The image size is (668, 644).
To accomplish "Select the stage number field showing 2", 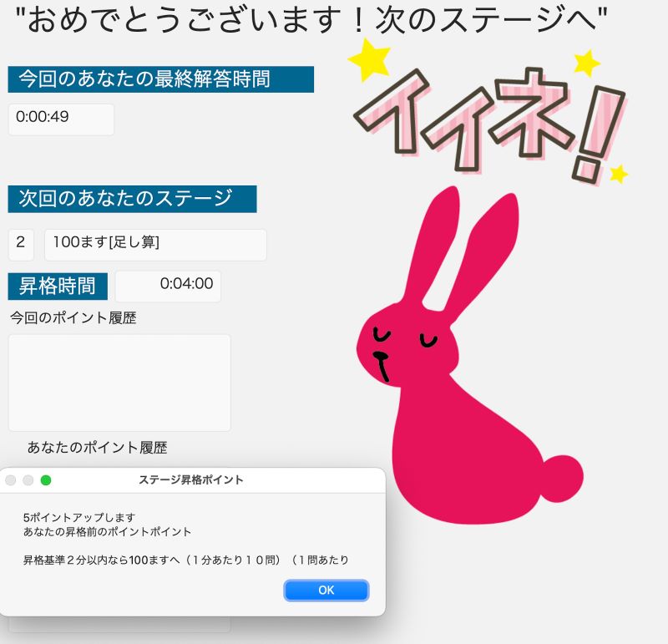I will click(21, 245).
